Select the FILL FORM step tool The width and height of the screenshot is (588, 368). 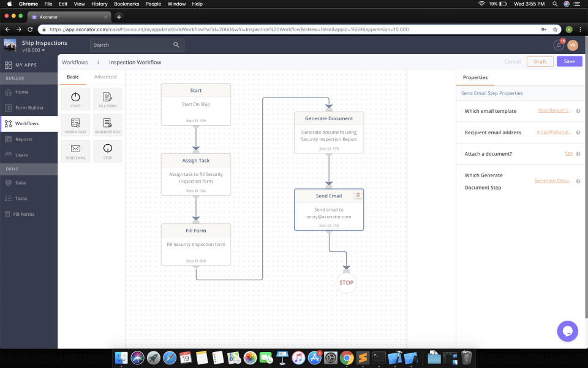pyautogui.click(x=108, y=99)
